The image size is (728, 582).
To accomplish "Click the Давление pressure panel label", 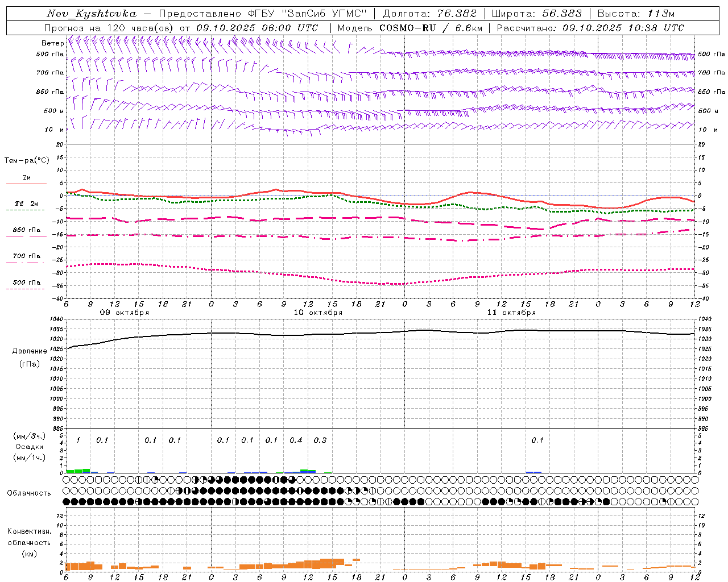I will tap(30, 351).
